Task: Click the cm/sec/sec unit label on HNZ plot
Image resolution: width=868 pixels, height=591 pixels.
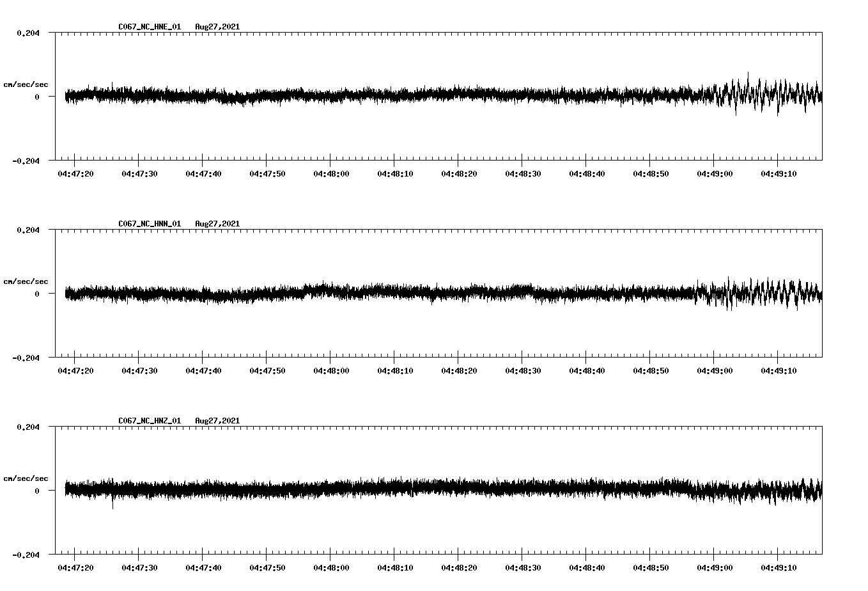Action: coord(26,478)
